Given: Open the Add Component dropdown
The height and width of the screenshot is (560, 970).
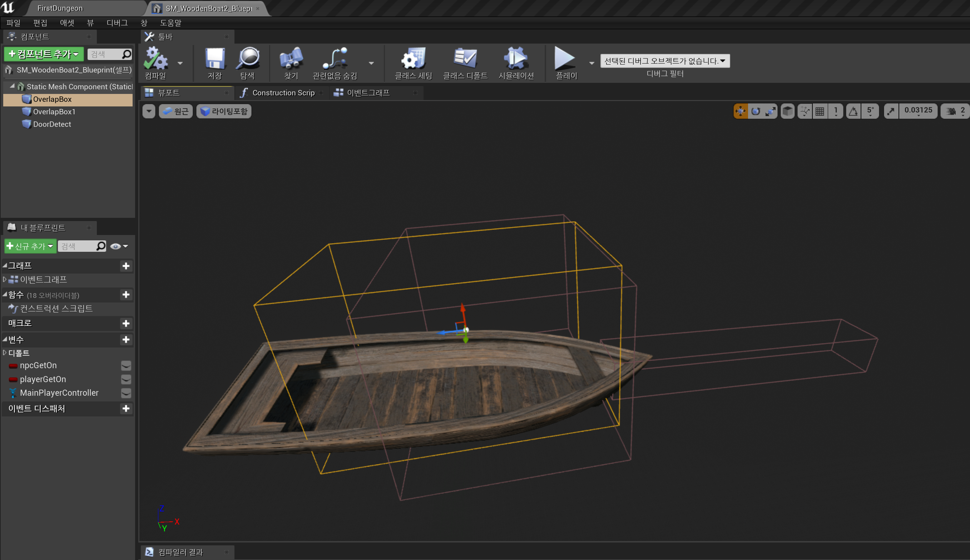Looking at the screenshot, I should click(44, 54).
